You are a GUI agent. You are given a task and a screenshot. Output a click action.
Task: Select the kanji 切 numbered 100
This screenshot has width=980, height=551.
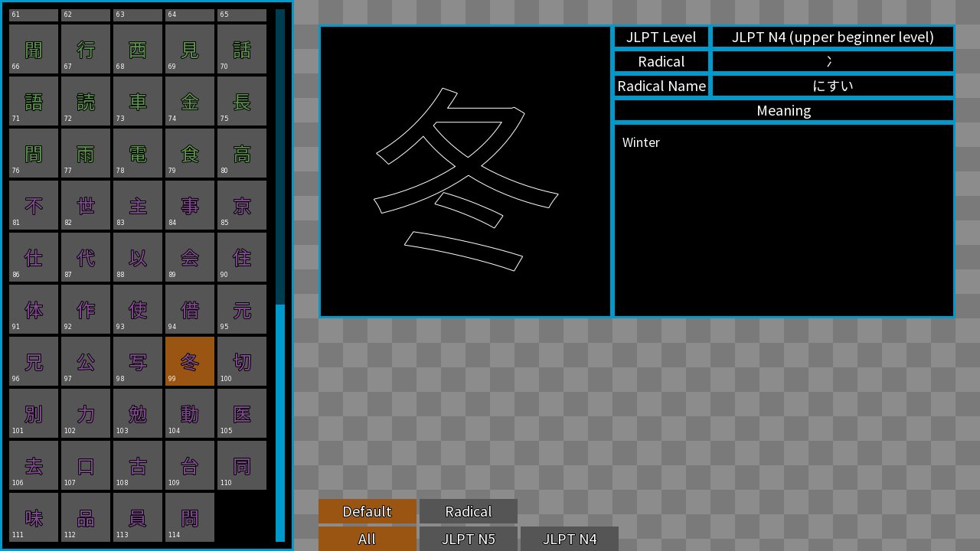pyautogui.click(x=242, y=361)
